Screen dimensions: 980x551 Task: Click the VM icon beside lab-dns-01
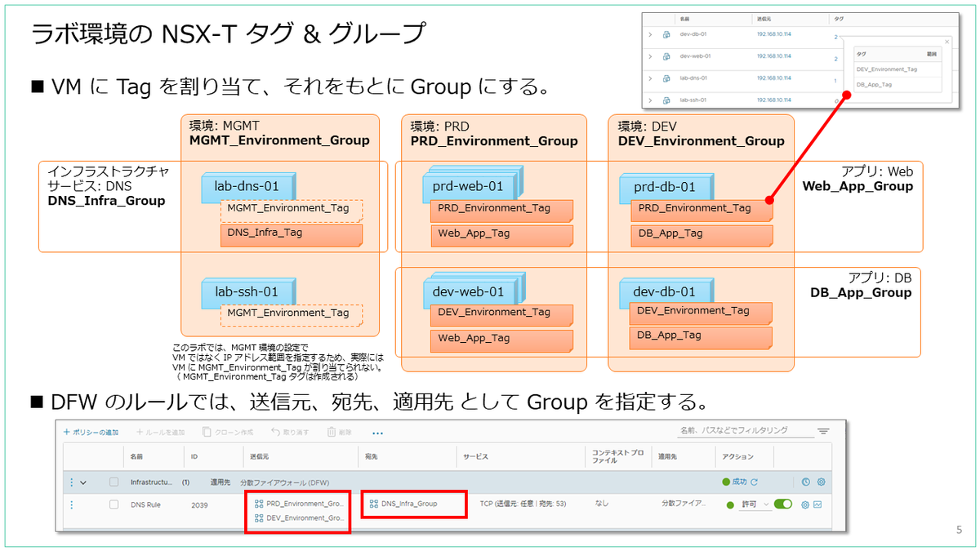pyautogui.click(x=667, y=78)
